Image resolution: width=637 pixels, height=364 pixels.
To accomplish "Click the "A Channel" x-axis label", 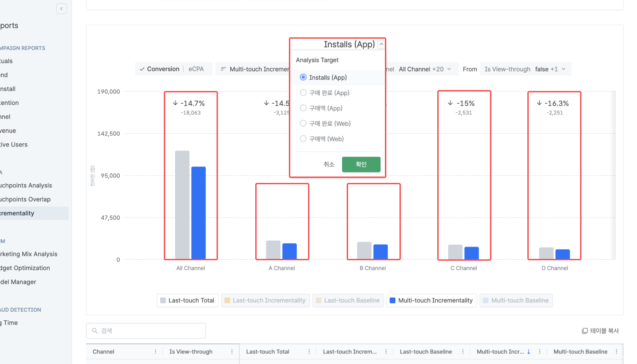I will (x=282, y=268).
